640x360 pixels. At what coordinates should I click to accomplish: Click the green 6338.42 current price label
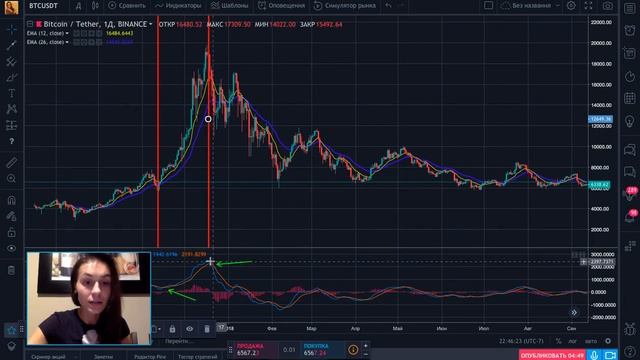coord(599,185)
